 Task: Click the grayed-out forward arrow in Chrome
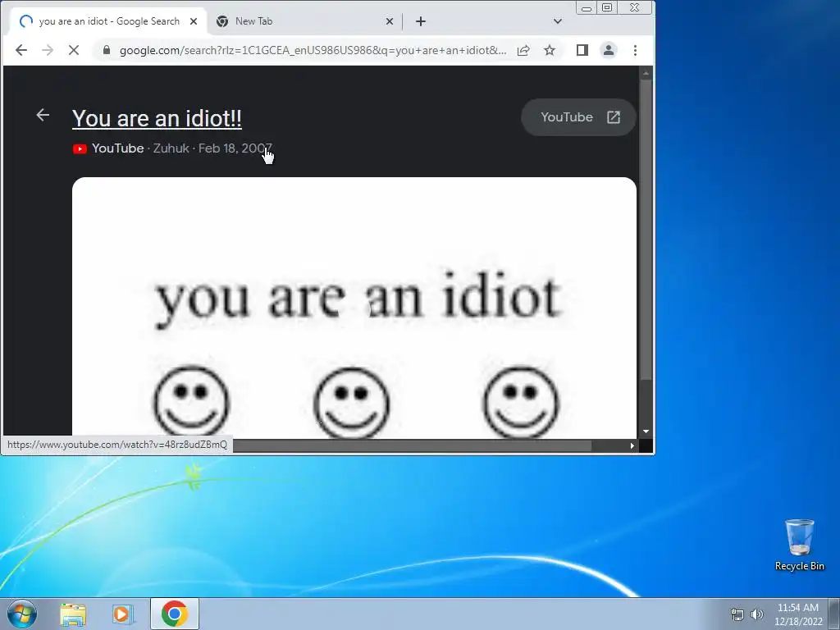[x=48, y=50]
